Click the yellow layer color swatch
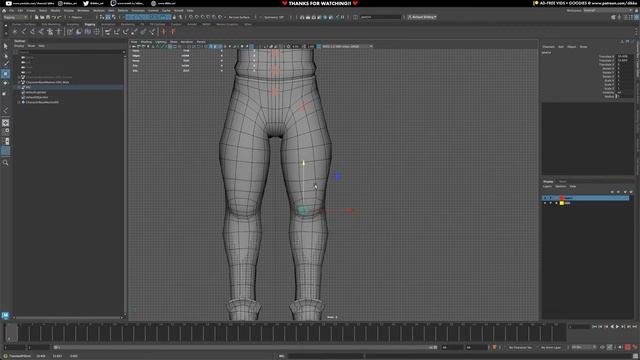The width and height of the screenshot is (640, 360). 562,203
